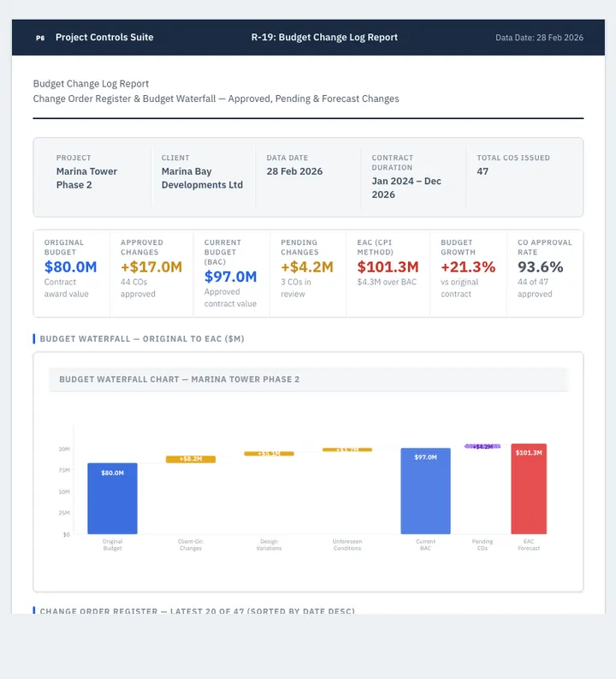
Task: Click the '44 of 47 approved' caption
Action: point(535,288)
